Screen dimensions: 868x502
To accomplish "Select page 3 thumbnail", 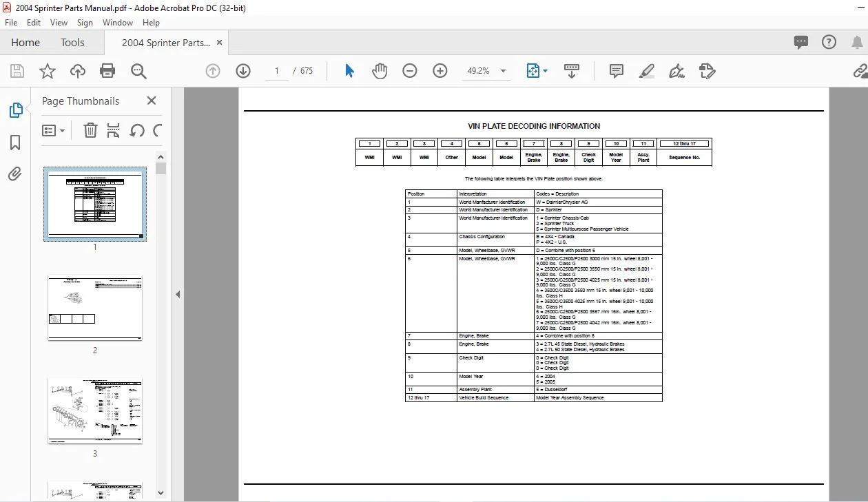I will pos(95,410).
